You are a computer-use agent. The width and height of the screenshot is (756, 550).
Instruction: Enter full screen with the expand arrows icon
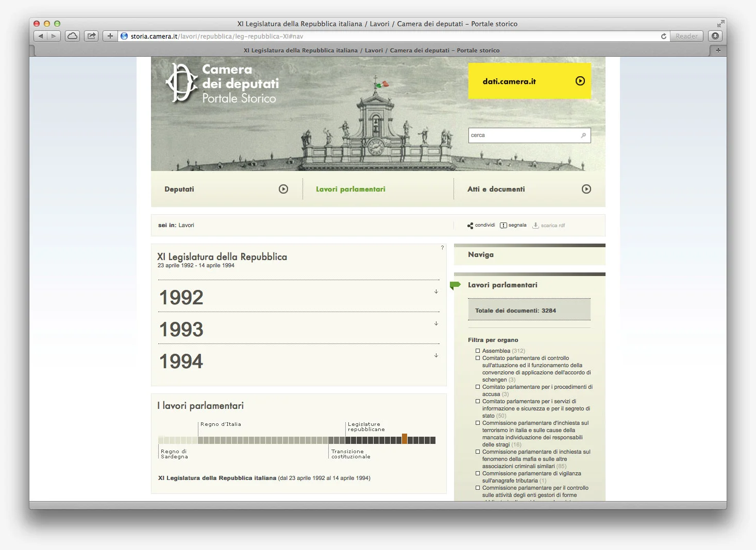(x=721, y=23)
